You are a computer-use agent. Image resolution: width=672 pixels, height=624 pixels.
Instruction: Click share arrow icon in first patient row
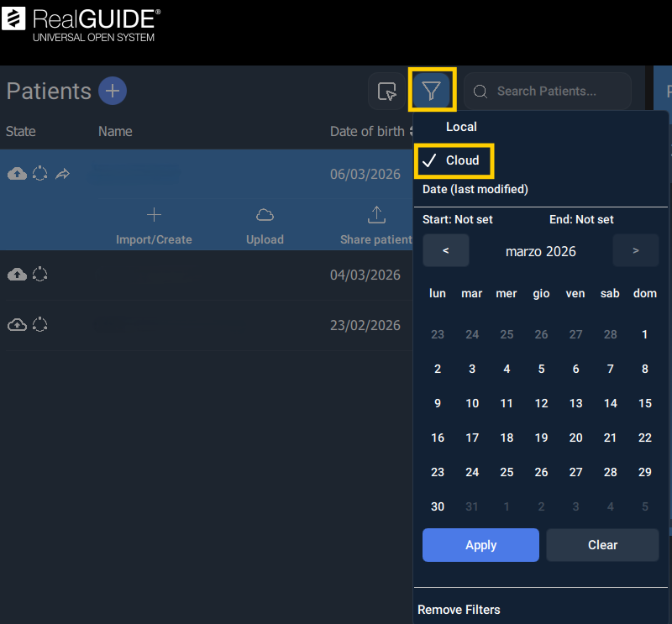point(63,174)
